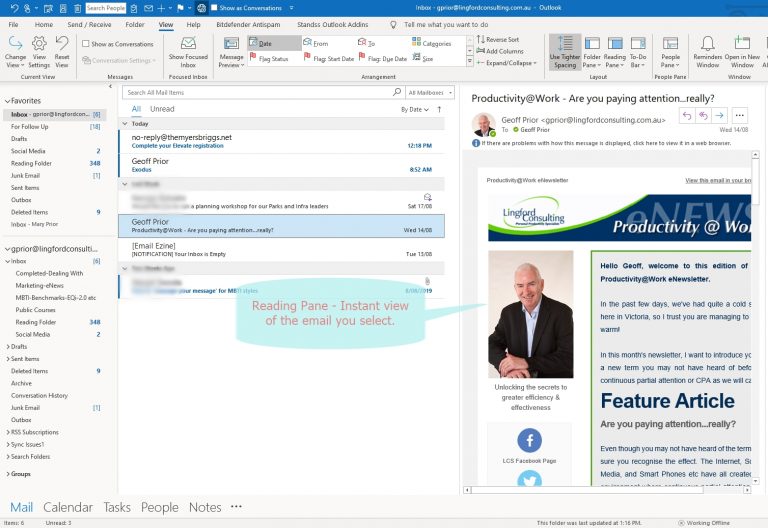Viewport: 768px width, 528px height.
Task: Toggle the Use Tighter Spacing button
Action: [563, 51]
